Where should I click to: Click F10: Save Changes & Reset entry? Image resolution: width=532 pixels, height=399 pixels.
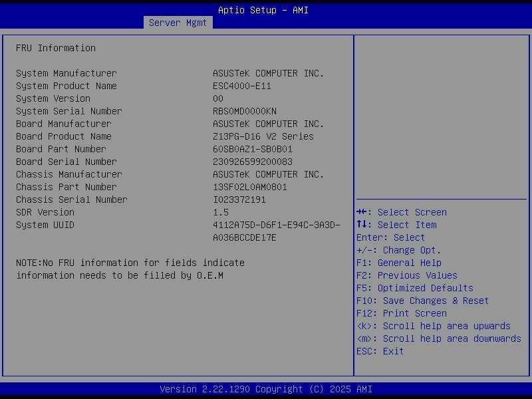tap(422, 301)
